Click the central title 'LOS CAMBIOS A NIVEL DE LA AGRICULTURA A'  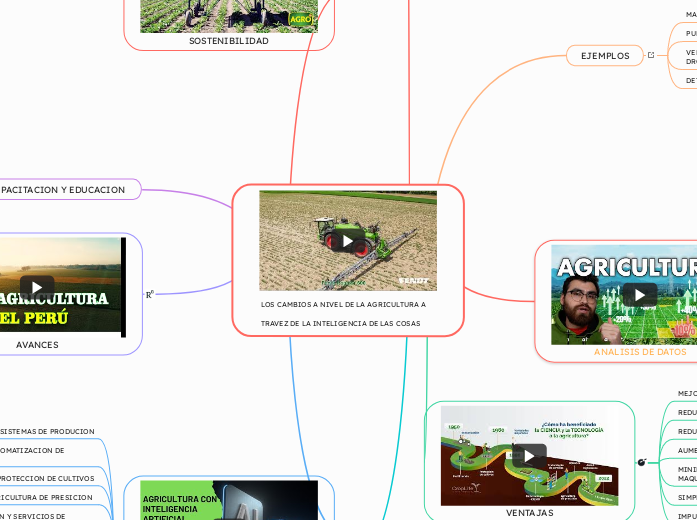click(343, 304)
